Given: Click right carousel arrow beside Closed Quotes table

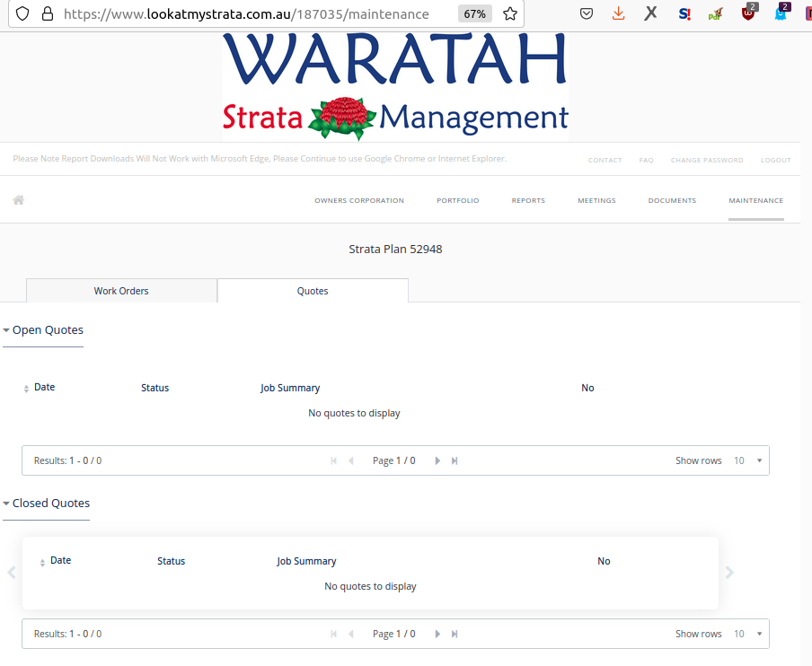Looking at the screenshot, I should pos(729,573).
